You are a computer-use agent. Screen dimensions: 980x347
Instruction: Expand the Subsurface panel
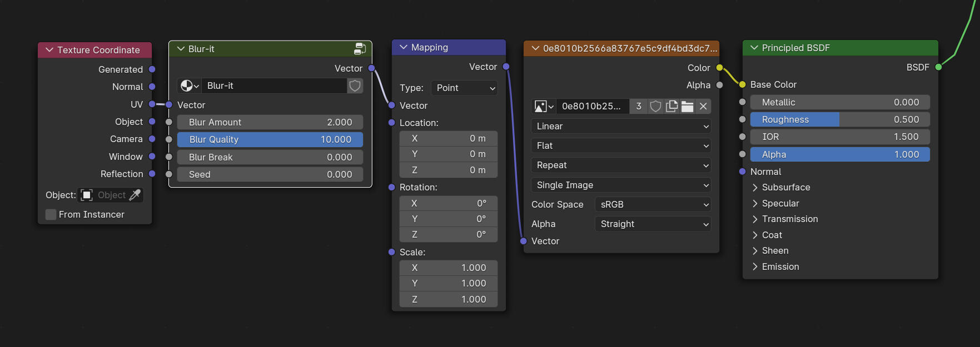[x=755, y=188]
